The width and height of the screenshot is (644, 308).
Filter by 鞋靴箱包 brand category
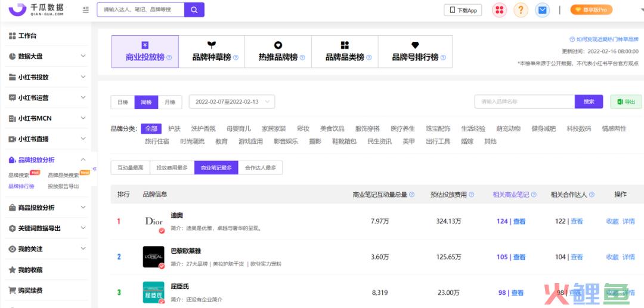[344, 141]
